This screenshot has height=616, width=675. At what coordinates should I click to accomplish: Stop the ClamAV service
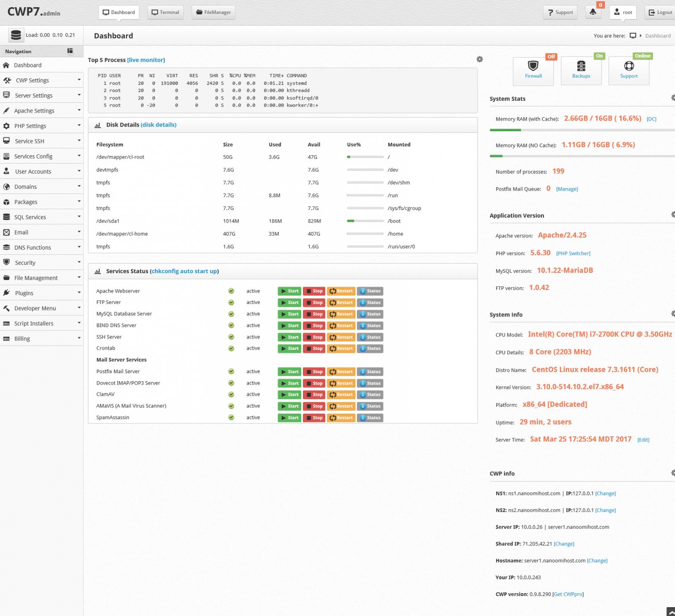coord(314,395)
